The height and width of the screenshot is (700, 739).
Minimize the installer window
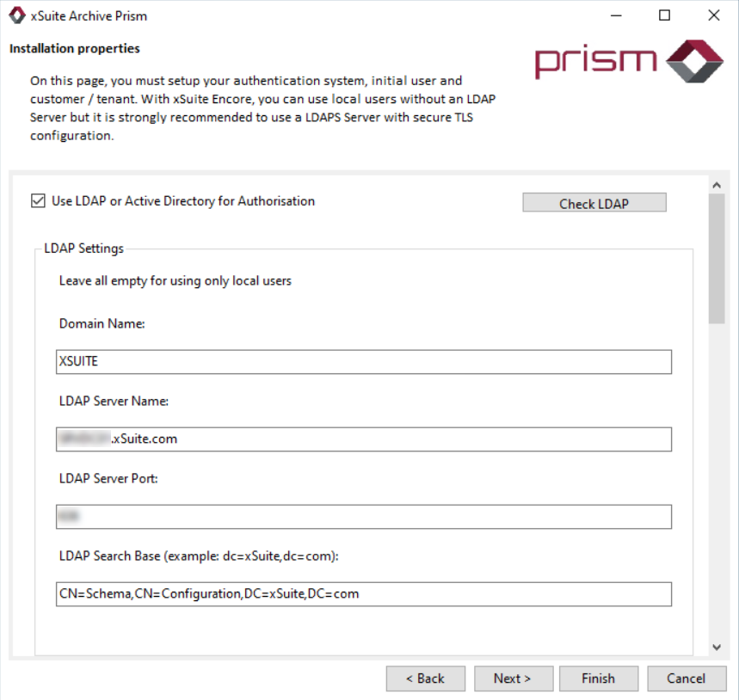pos(616,15)
